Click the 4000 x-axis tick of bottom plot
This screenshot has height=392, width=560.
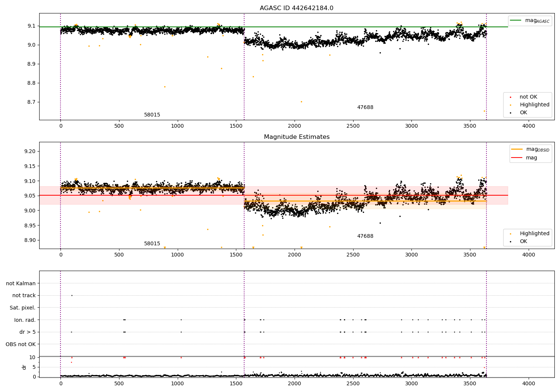(x=529, y=384)
